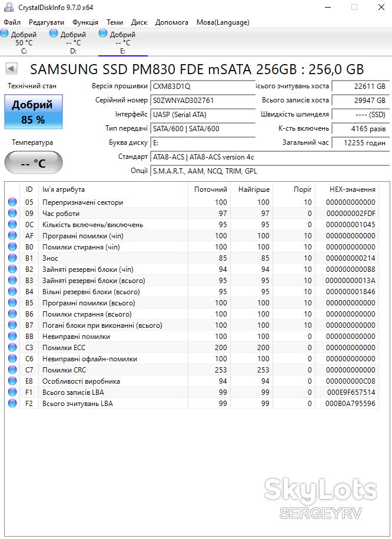Click the status orb of attribute C6
392x539 pixels.
12,358
